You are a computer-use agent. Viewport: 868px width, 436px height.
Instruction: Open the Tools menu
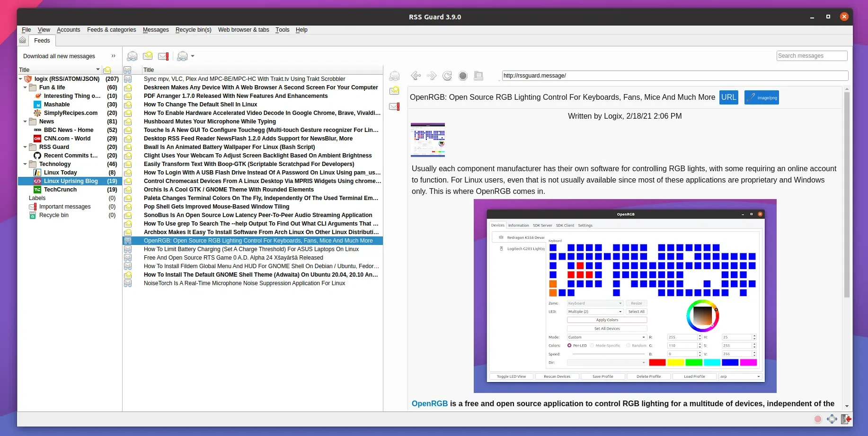point(282,30)
